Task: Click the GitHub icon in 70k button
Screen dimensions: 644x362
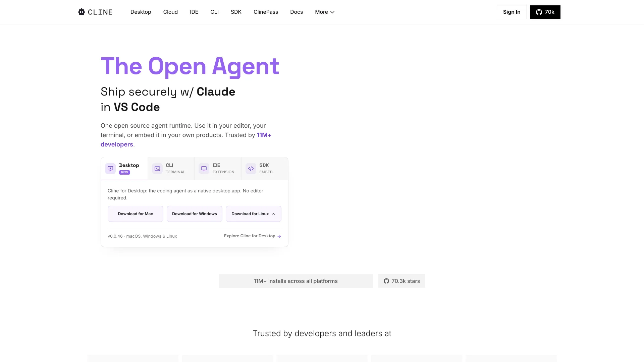Action: point(539,12)
